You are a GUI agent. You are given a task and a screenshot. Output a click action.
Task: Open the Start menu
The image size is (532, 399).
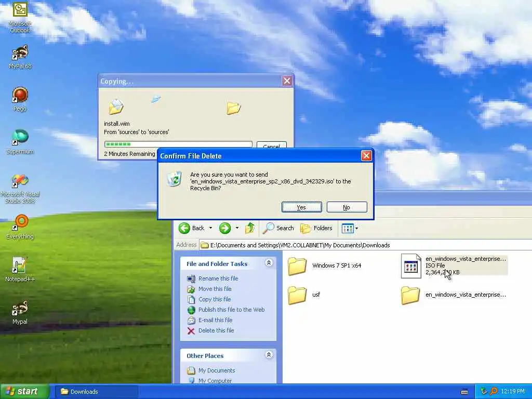tap(24, 391)
